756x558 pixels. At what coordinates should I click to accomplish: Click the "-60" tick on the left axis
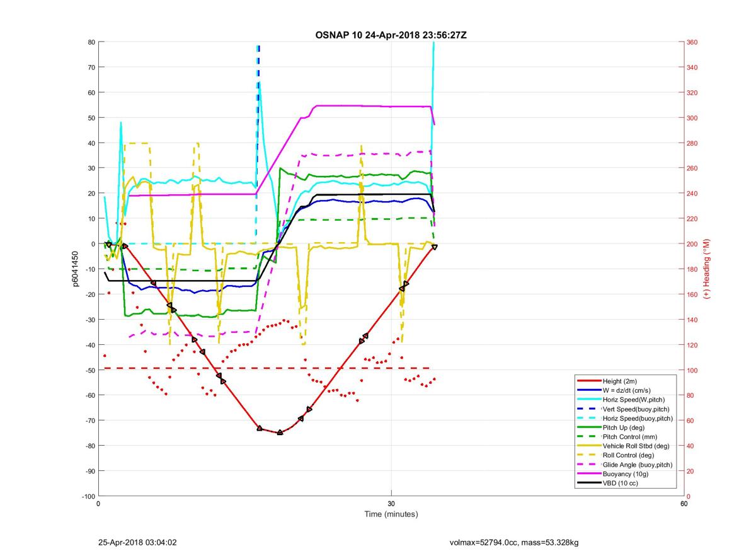click(x=90, y=395)
